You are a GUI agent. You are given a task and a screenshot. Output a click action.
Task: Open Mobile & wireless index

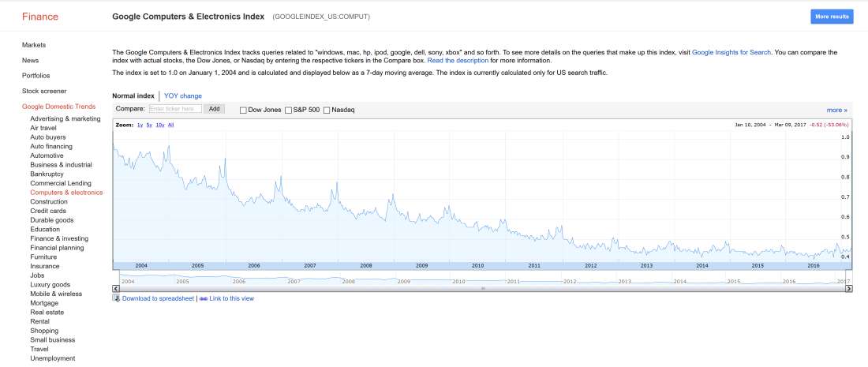point(56,294)
